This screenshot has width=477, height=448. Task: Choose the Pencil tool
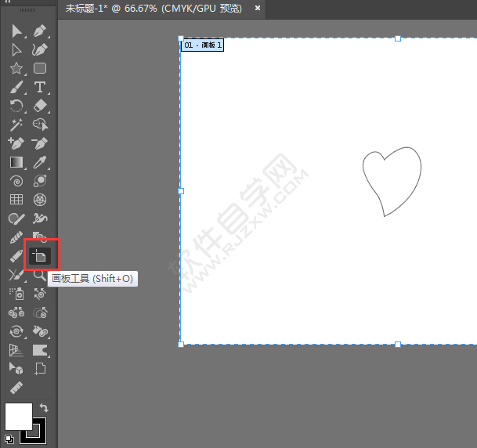coord(16,256)
